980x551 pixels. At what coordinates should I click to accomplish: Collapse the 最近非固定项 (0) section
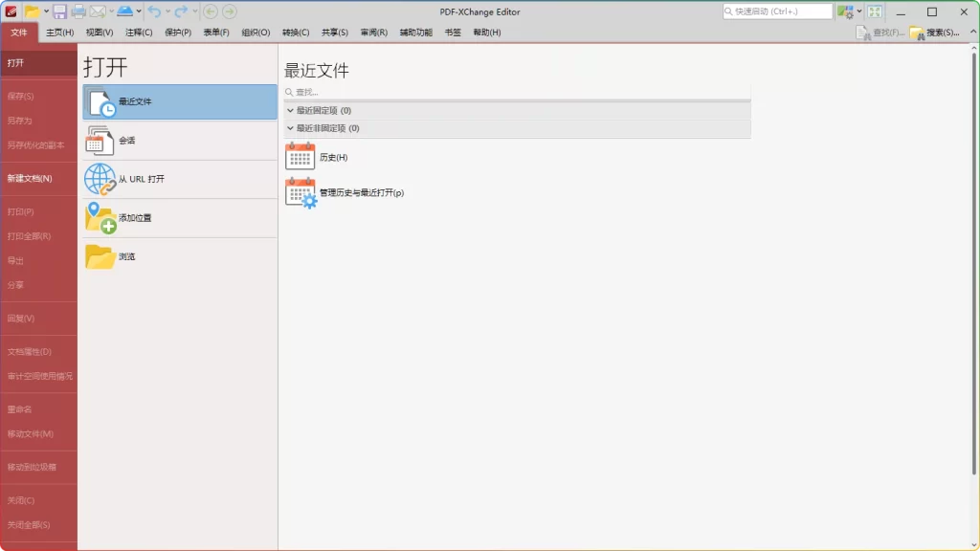pyautogui.click(x=290, y=127)
